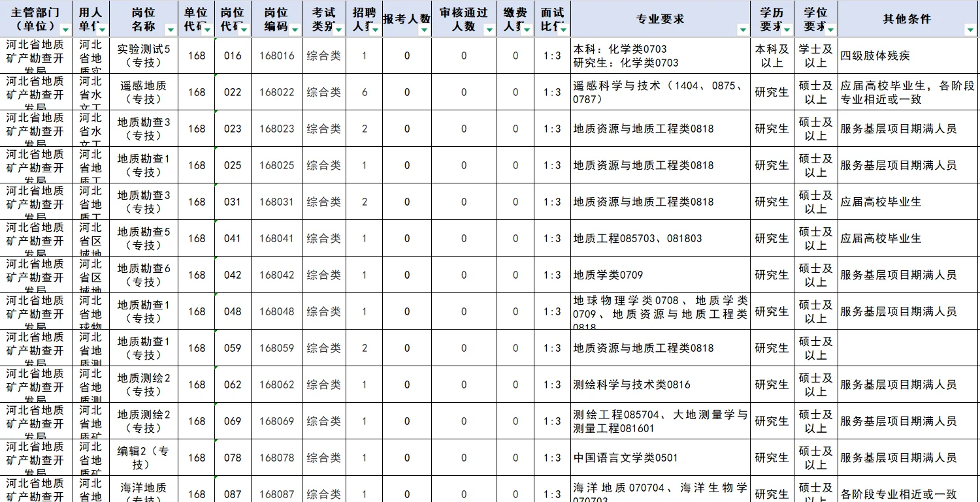This screenshot has width=980, height=502.
Task: Open the 岗位编码 column filter
Action: [x=293, y=29]
